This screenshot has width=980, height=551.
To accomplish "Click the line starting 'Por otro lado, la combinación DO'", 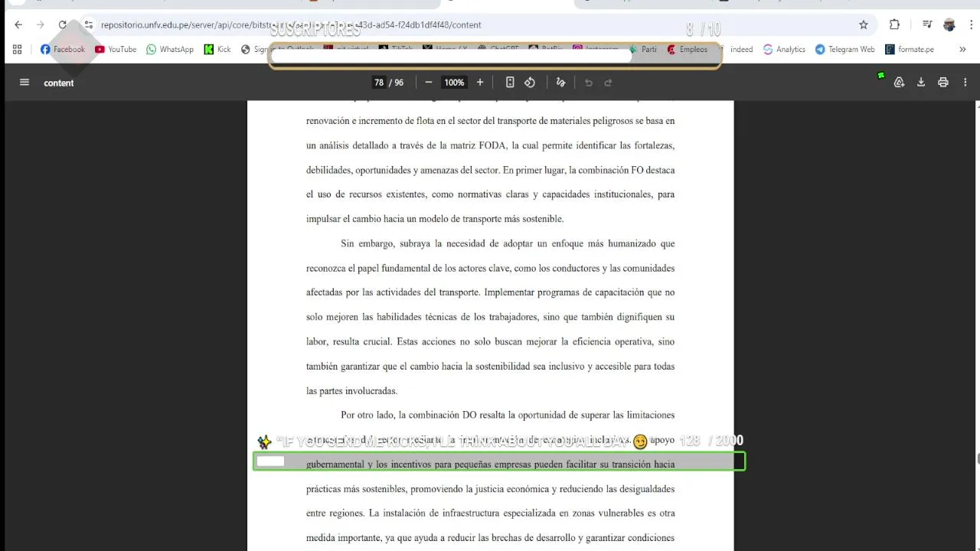I will point(508,415).
